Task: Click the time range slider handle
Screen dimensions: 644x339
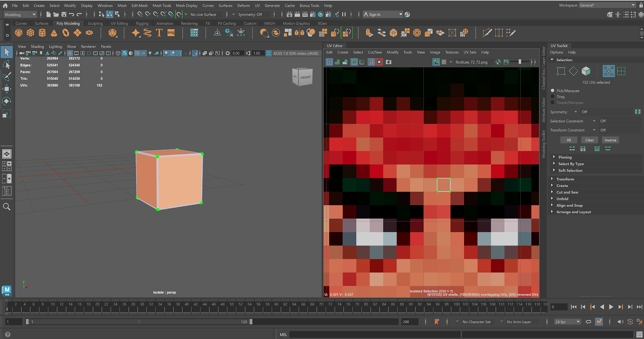Action: [x=251, y=322]
